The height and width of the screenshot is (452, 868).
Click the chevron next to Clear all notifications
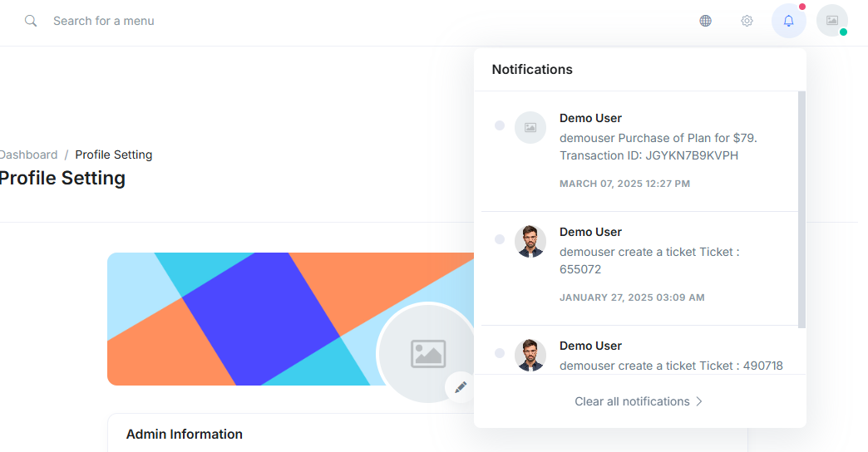(699, 401)
